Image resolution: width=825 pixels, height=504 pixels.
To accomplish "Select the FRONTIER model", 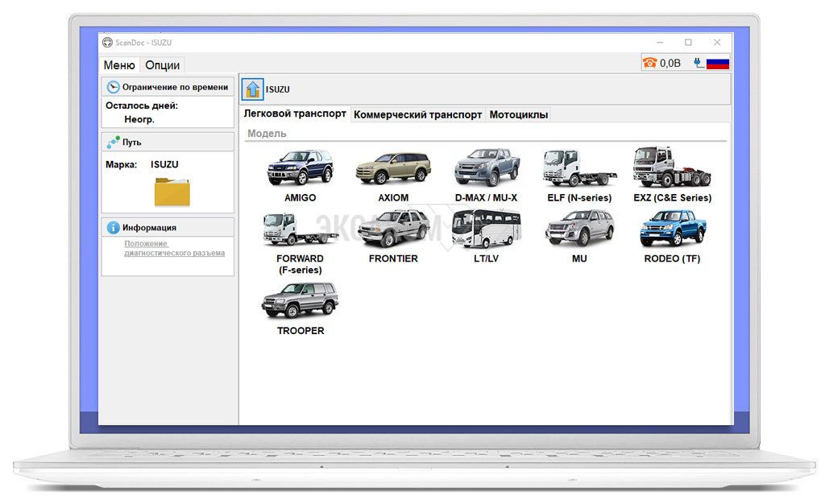I will [x=393, y=229].
